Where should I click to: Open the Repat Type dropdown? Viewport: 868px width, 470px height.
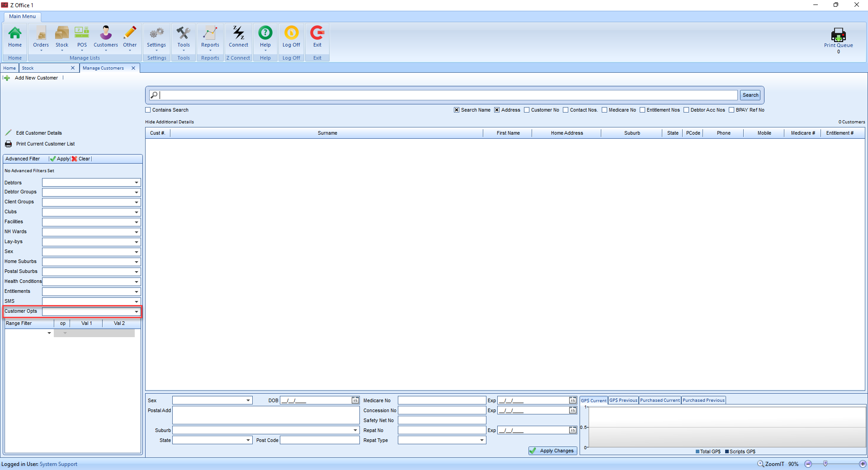pyautogui.click(x=482, y=440)
